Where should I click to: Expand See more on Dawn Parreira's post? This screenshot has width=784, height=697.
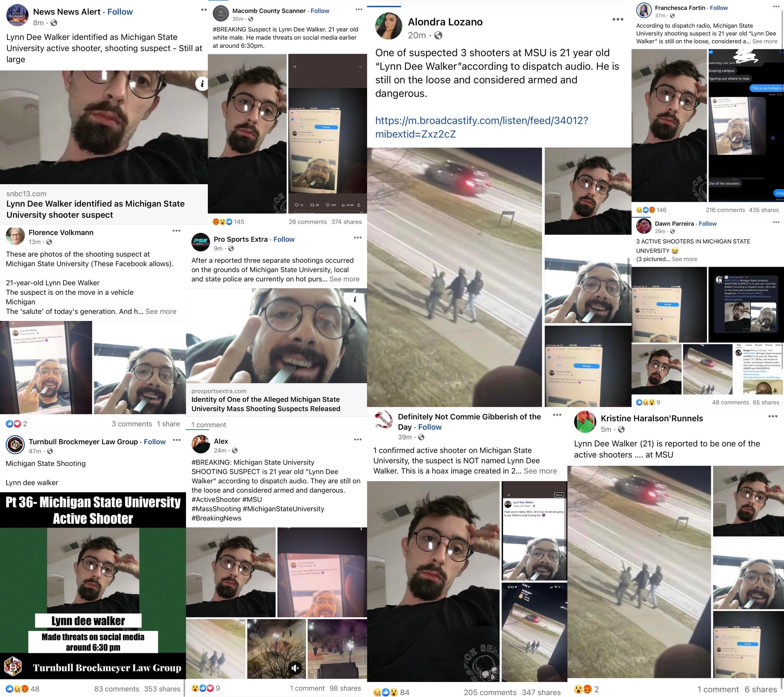click(684, 259)
